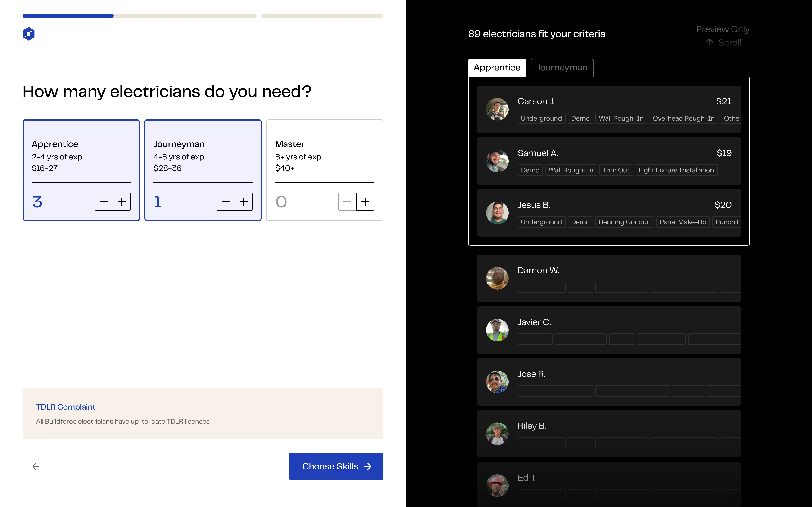
Task: Select the Apprentice tab
Action: pyautogui.click(x=497, y=67)
